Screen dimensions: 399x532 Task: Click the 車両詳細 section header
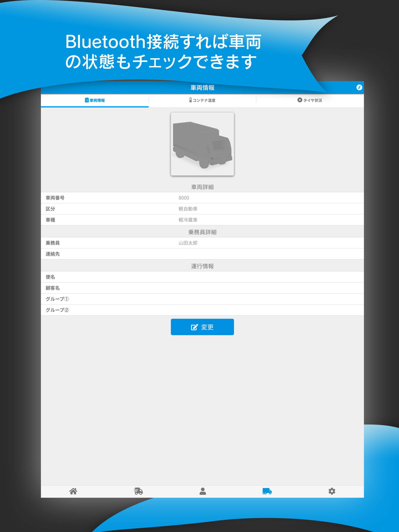coord(202,187)
